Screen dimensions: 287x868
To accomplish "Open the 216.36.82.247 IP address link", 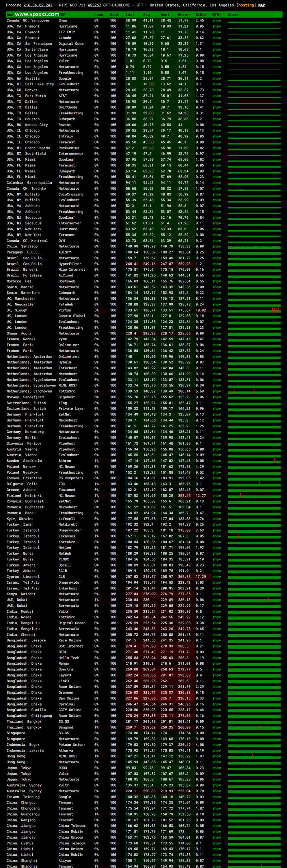I will [38, 5].
